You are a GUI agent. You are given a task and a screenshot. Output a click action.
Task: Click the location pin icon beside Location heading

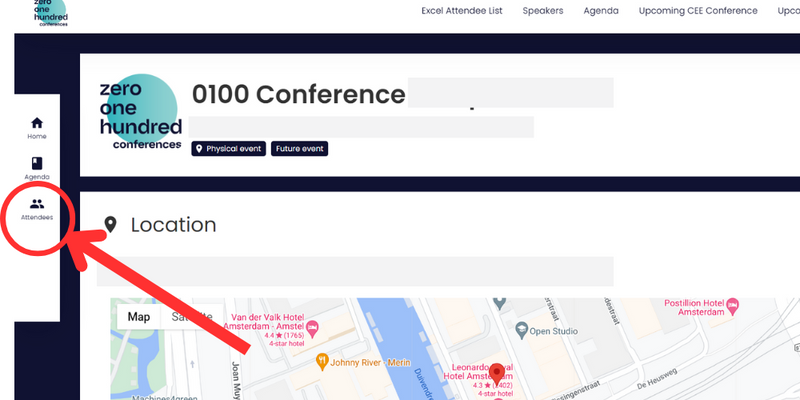coord(110,224)
